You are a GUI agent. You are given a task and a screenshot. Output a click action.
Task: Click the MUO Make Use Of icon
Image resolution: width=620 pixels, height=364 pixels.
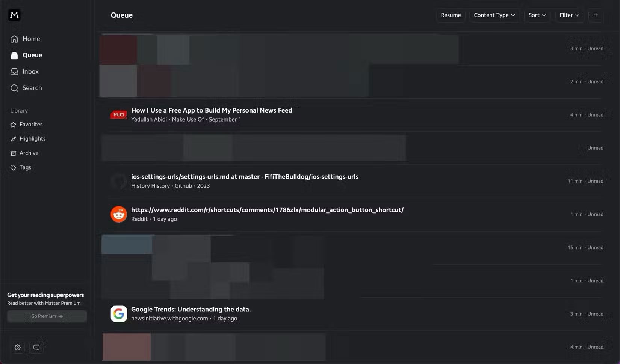(119, 115)
